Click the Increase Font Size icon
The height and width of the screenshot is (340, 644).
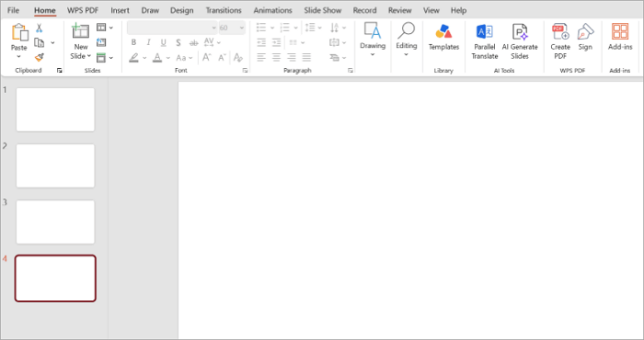207,57
